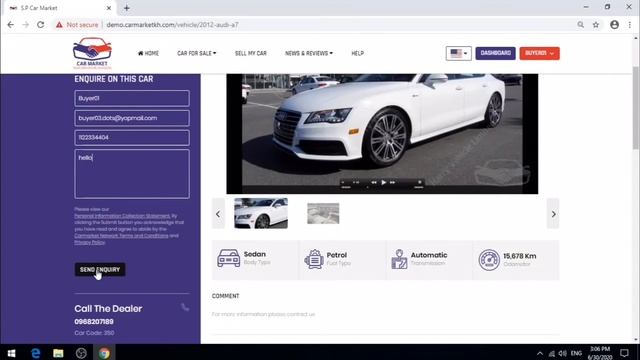This screenshot has width=640, height=360.
Task: Open the volume control in system tray
Action: pos(563,353)
